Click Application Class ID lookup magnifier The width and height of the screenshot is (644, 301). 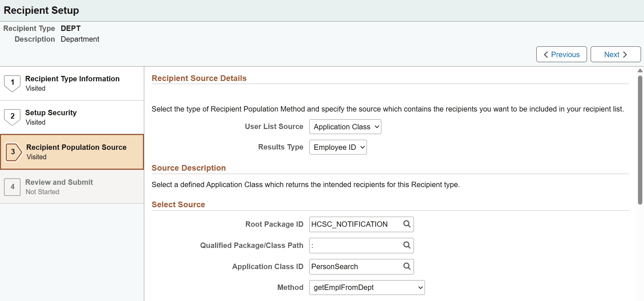click(x=407, y=266)
